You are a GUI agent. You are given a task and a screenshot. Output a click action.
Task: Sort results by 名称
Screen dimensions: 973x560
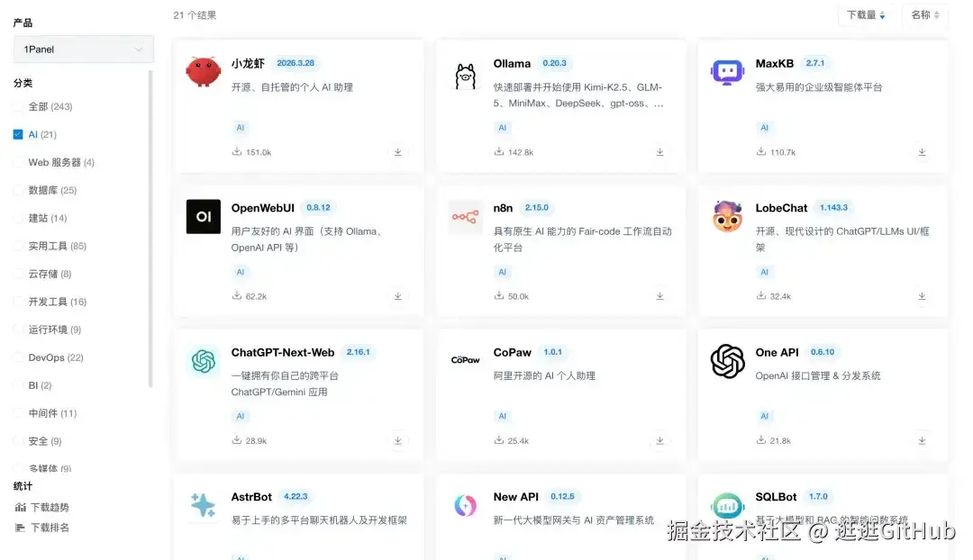tap(924, 15)
